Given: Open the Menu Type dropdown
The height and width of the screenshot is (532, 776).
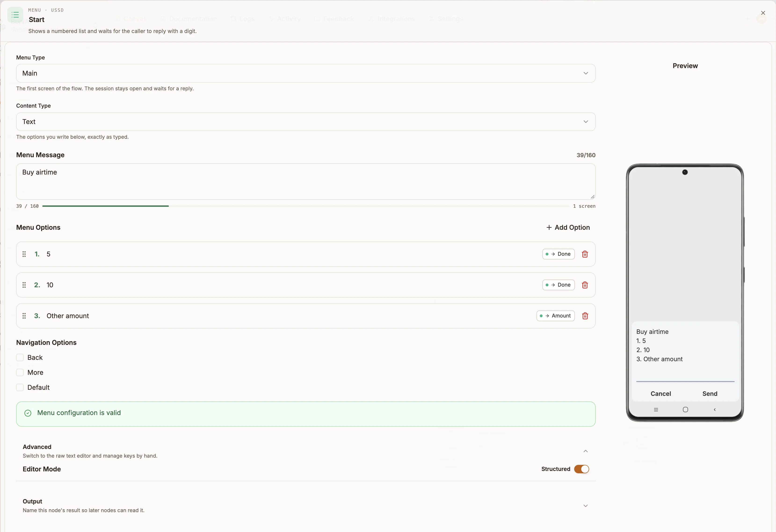Looking at the screenshot, I should [x=305, y=73].
